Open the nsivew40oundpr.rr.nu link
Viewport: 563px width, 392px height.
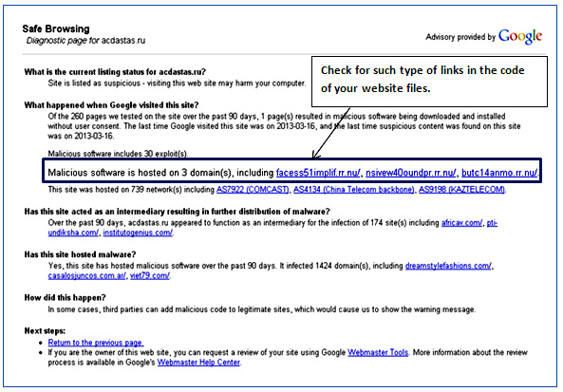[x=411, y=173]
